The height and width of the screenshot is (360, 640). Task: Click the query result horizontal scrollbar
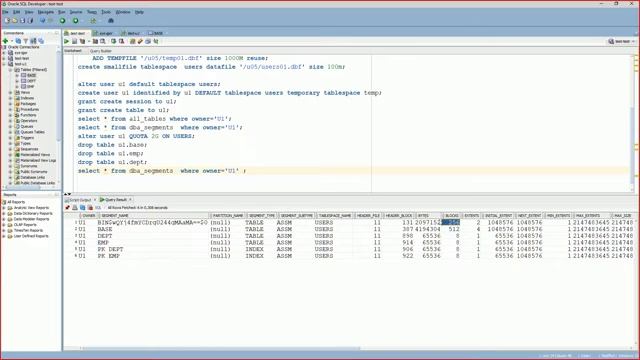(220, 349)
